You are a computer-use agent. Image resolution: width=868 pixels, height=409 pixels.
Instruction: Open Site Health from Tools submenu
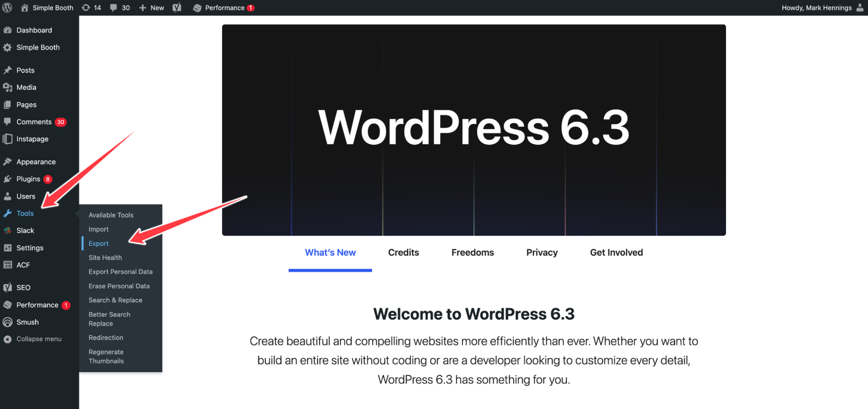point(105,258)
